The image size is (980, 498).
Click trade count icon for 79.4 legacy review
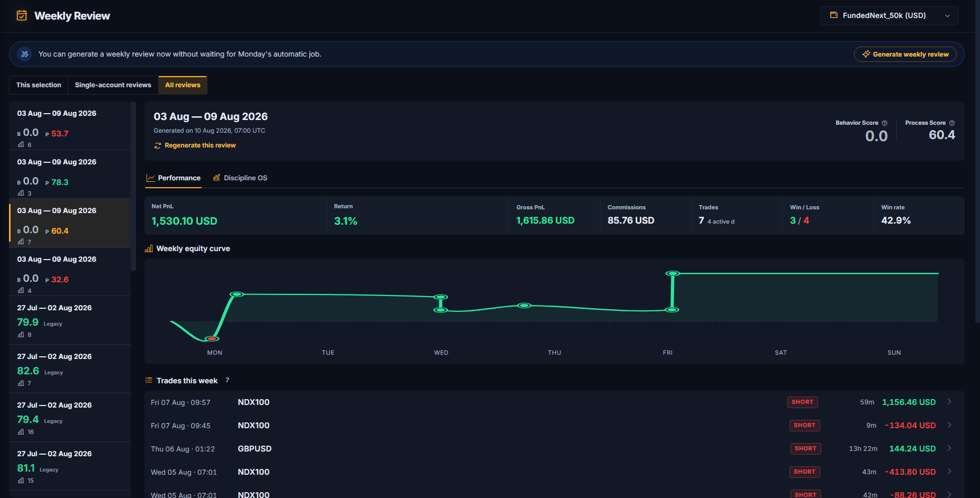[21, 432]
